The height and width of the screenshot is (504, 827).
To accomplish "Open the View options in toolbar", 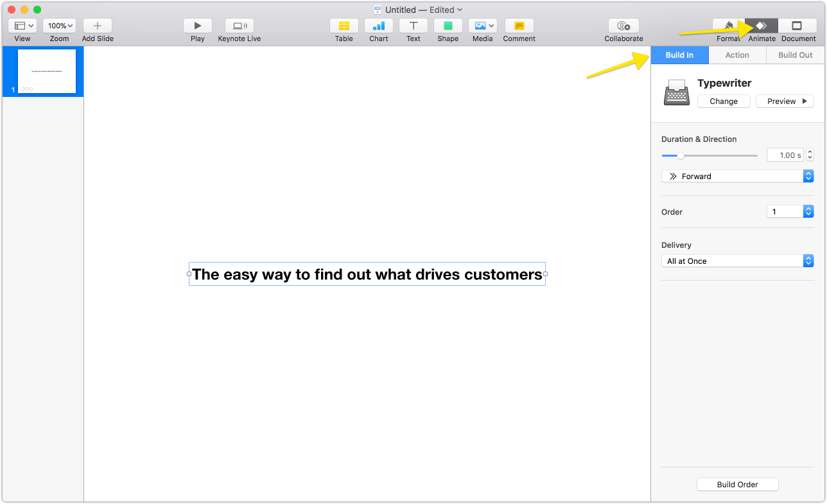I will 22,26.
